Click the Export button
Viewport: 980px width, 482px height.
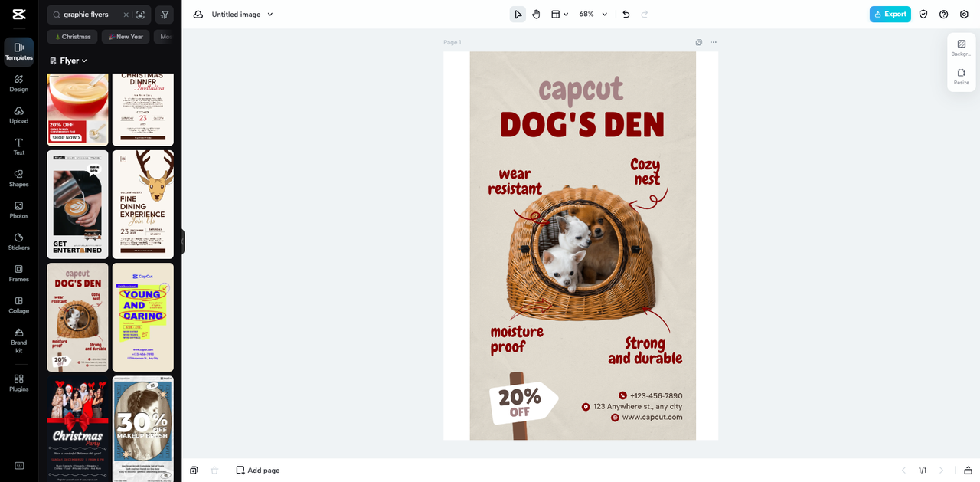tap(890, 15)
